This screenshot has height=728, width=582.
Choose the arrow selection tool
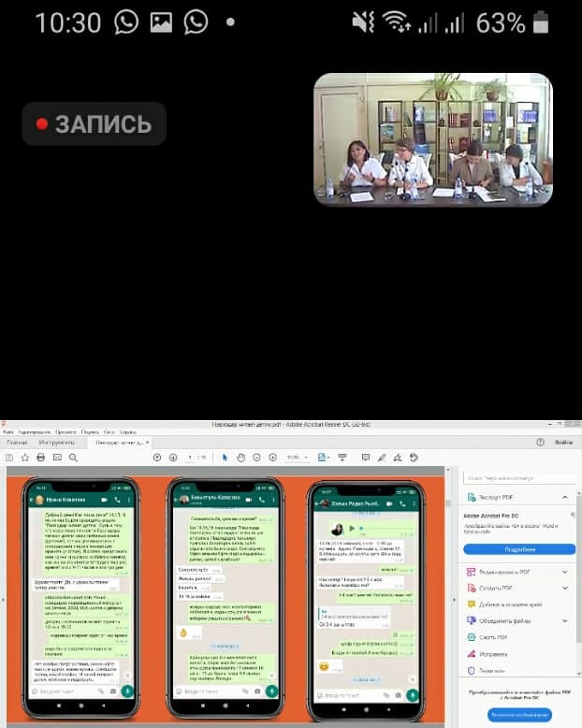tap(225, 458)
